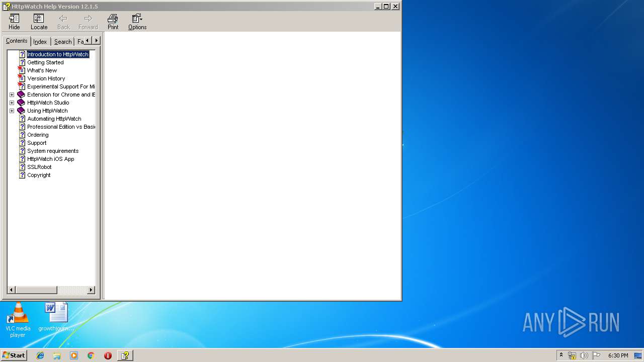Open media player taskbar icon
The height and width of the screenshot is (362, 644).
point(74,355)
